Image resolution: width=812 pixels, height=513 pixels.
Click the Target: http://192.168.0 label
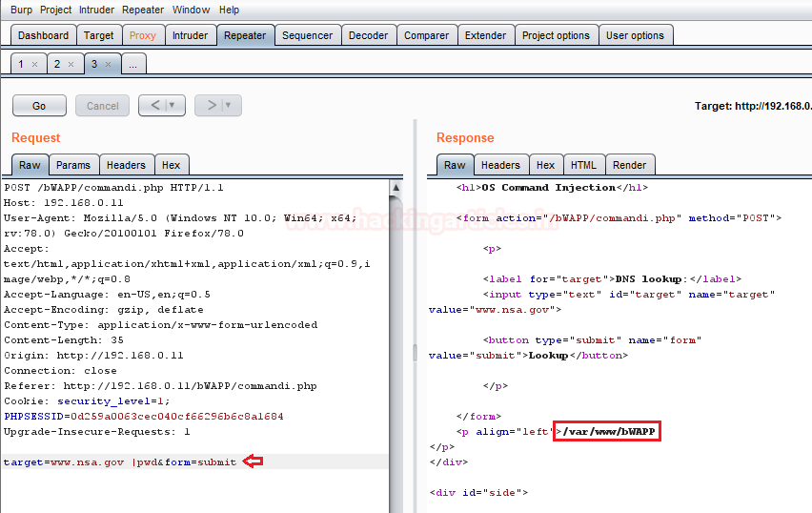(753, 106)
